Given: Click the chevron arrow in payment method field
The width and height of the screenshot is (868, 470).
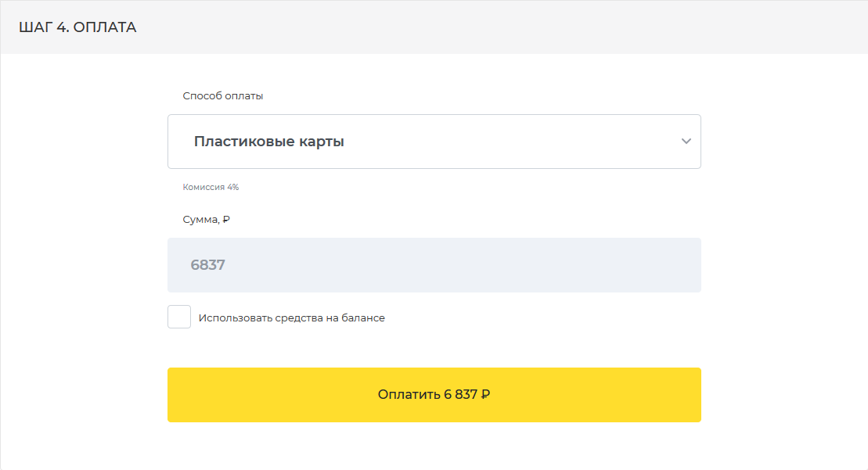Looking at the screenshot, I should pos(686,142).
